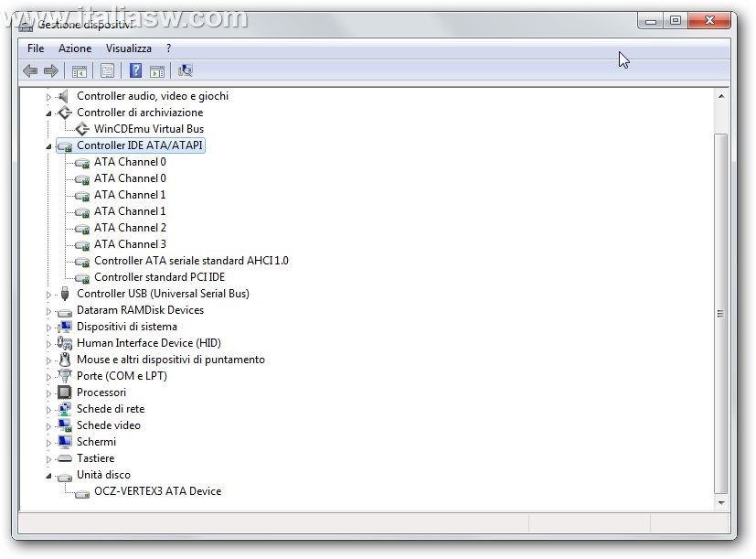Click the vertical scrollbar down arrow
The image size is (756, 559).
pos(720,502)
